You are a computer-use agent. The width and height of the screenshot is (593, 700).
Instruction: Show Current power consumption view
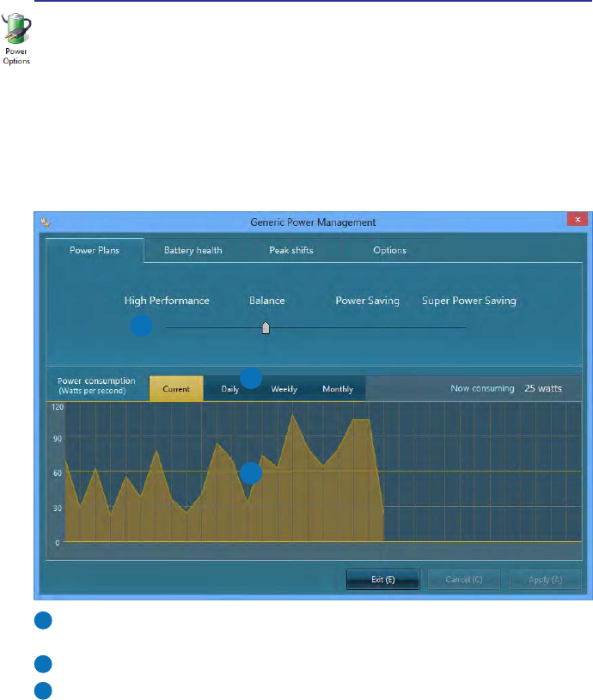point(176,389)
